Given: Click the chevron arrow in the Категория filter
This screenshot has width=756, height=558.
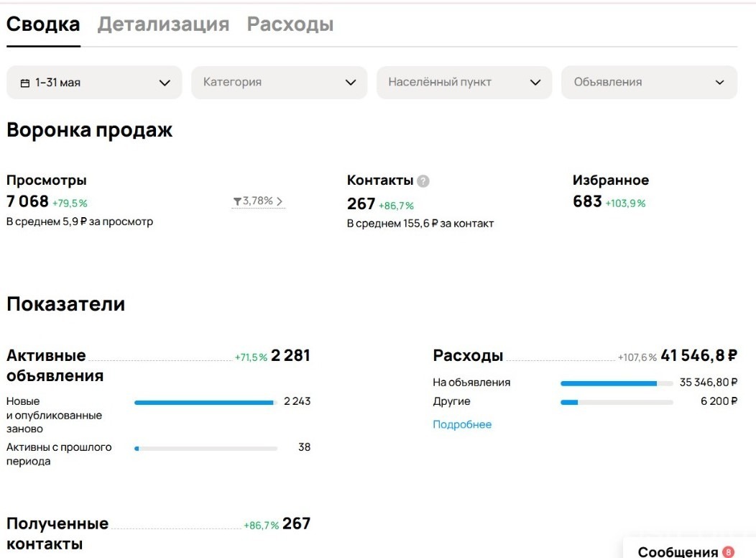Looking at the screenshot, I should click(x=351, y=83).
